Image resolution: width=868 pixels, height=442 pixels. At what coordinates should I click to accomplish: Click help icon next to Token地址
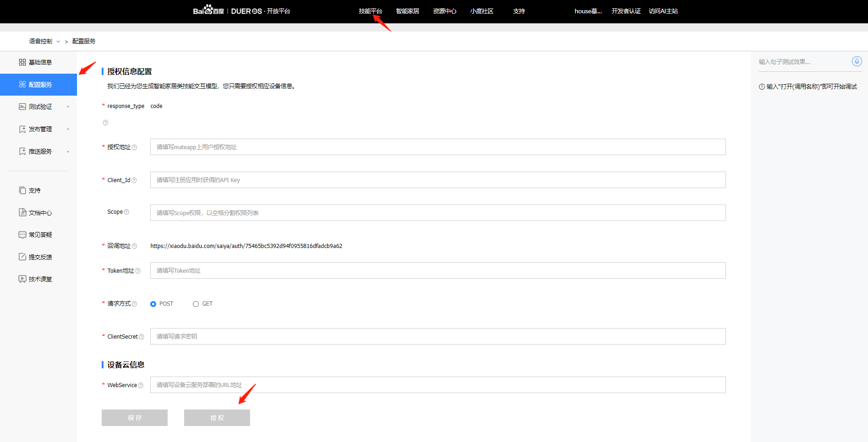click(138, 271)
